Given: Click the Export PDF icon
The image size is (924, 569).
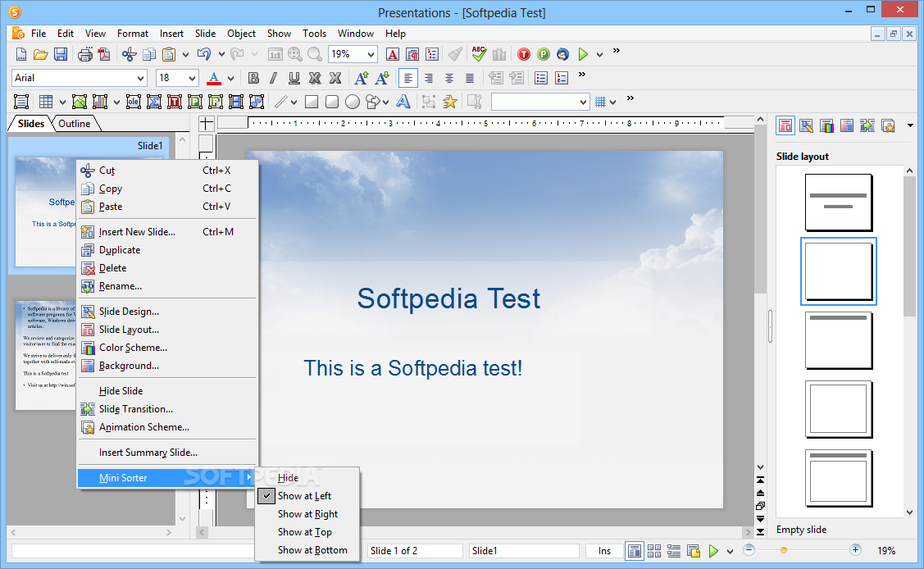Looking at the screenshot, I should [104, 54].
